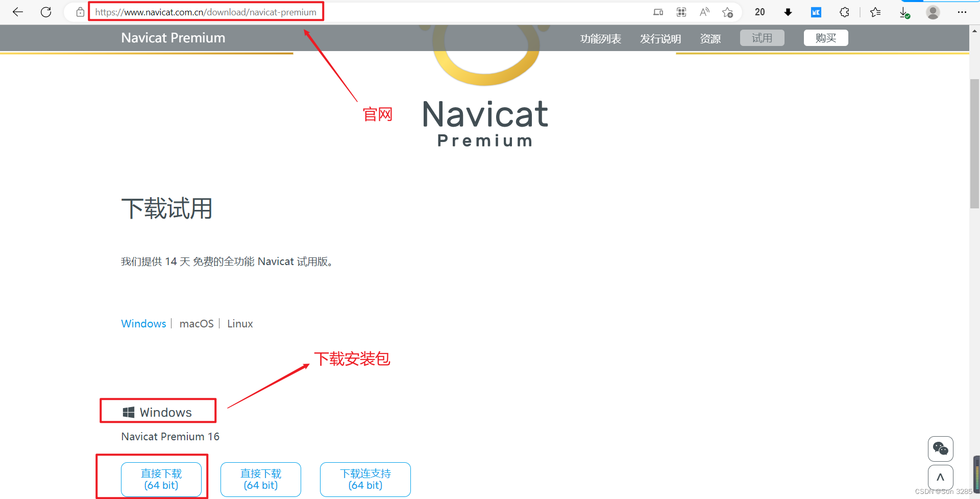Open the browser Extensions puzzle icon
980x499 pixels.
(x=844, y=12)
